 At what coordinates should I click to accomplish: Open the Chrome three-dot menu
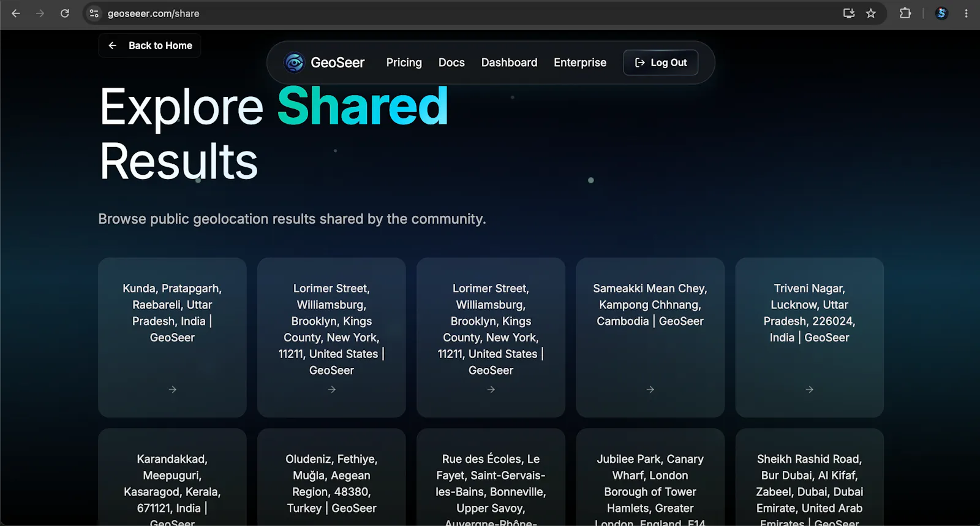pyautogui.click(x=967, y=13)
